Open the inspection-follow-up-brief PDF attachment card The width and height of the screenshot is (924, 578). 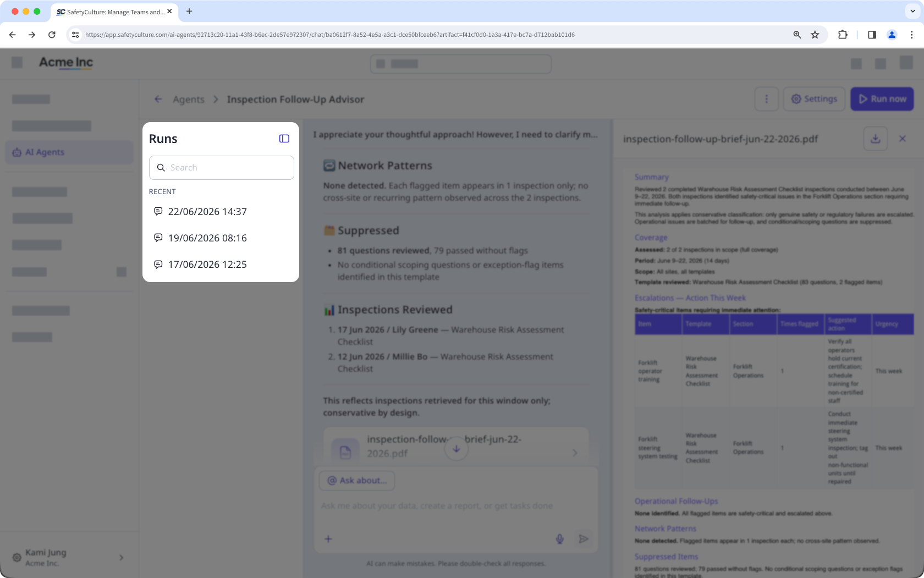(x=456, y=446)
